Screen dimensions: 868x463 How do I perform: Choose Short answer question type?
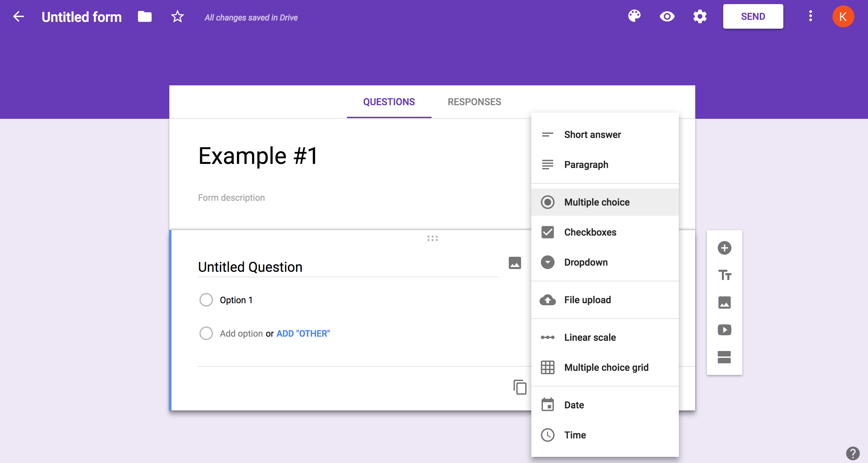[605, 135]
